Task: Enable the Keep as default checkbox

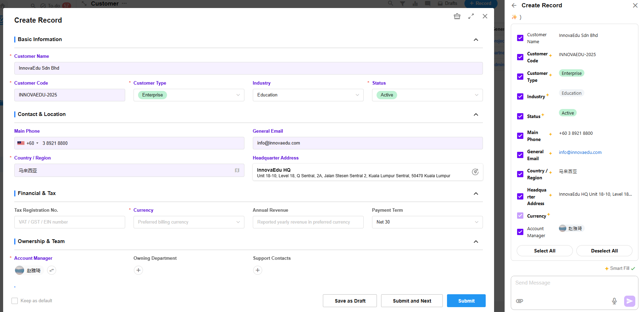Action: click(x=15, y=301)
